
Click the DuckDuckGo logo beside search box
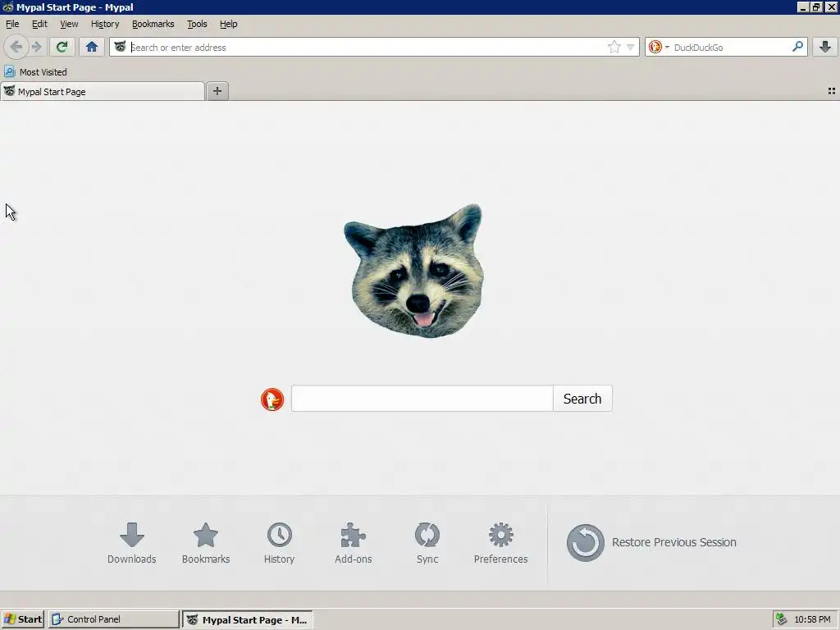tap(272, 399)
